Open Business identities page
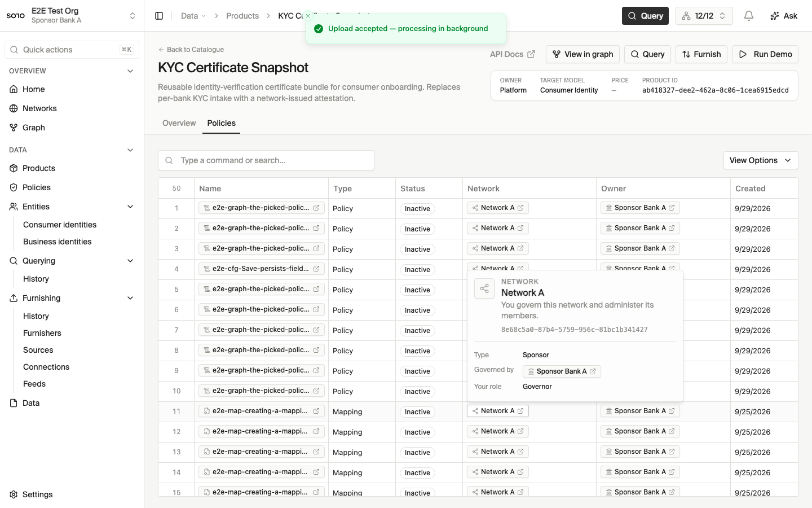Viewport: 812px width, 508px height. (58, 242)
